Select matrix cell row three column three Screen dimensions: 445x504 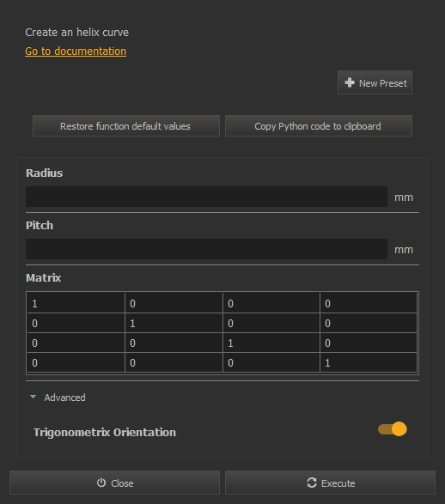tap(271, 343)
